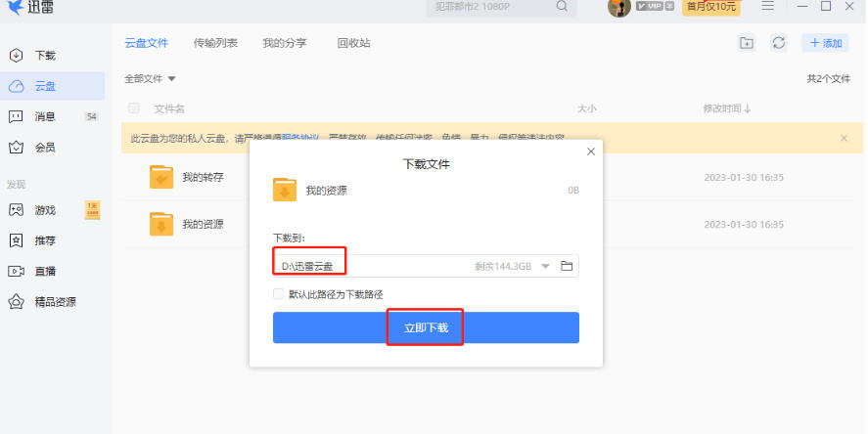Click 文件名 column header
The height and width of the screenshot is (434, 868).
[x=169, y=108]
